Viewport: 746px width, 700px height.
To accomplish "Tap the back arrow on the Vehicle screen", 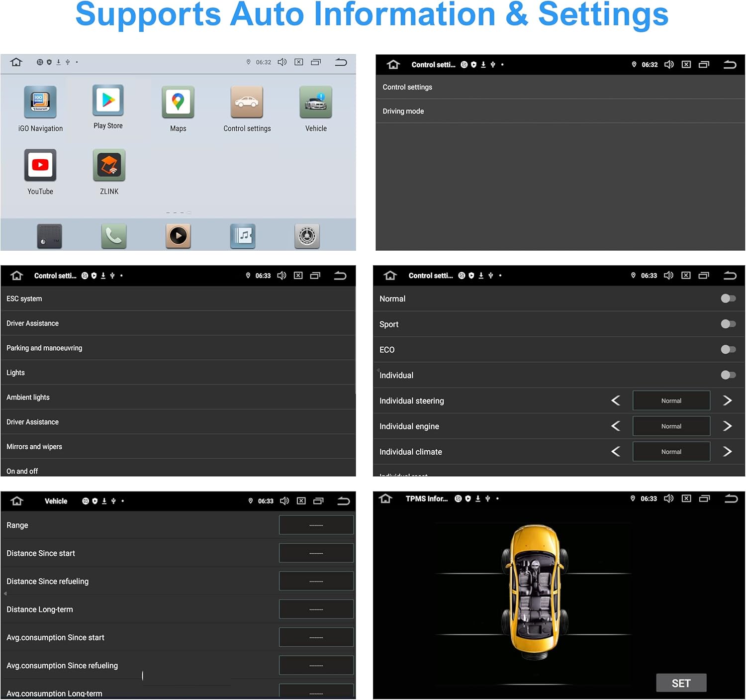I will point(344,501).
